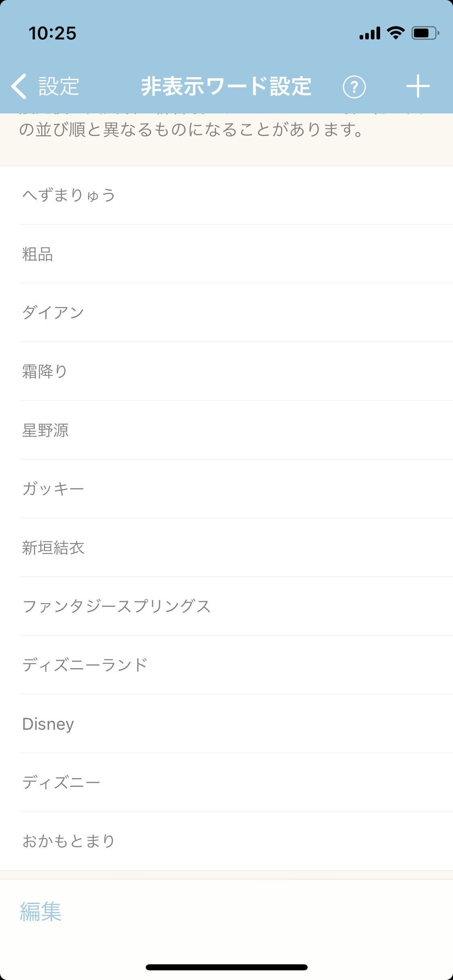Select the ディズニーランド list item

click(x=226, y=665)
